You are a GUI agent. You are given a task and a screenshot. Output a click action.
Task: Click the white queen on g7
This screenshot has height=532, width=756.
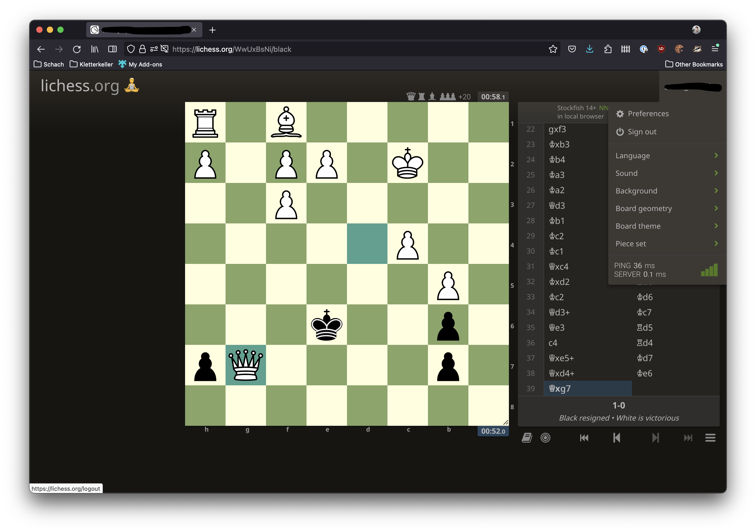coord(246,365)
